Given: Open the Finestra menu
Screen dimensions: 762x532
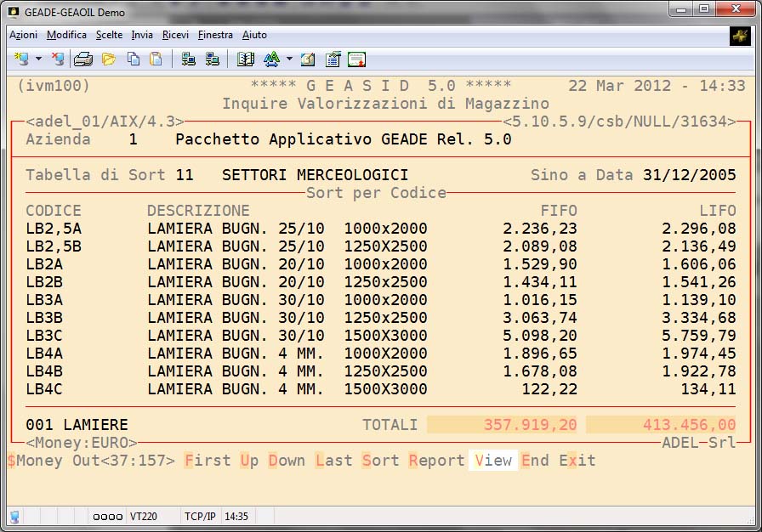Looking at the screenshot, I should point(215,35).
